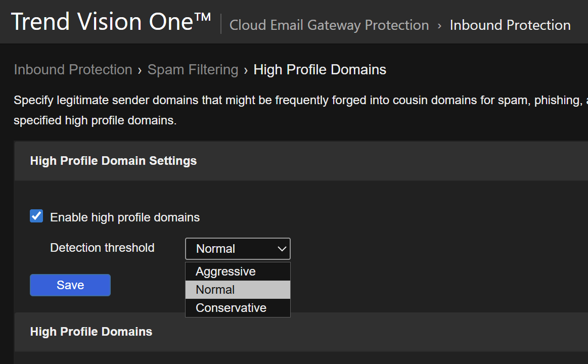Go to Cloud Email Gateway Protection in header
The height and width of the screenshot is (364, 588).
(329, 25)
